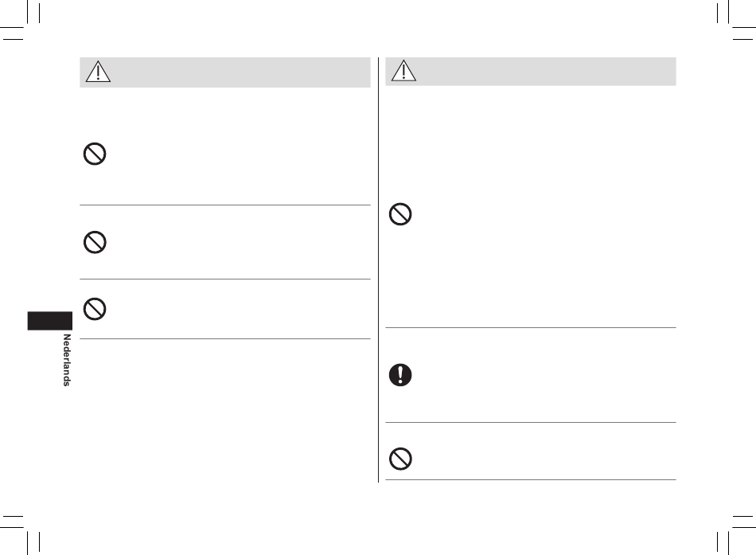Click the separator line beneath the first left prohibition icon
This screenshot has height=555, width=756.
(225, 205)
